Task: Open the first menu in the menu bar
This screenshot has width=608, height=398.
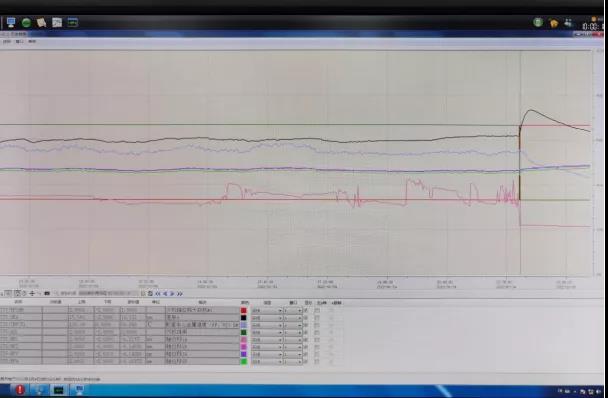Action: point(7,42)
